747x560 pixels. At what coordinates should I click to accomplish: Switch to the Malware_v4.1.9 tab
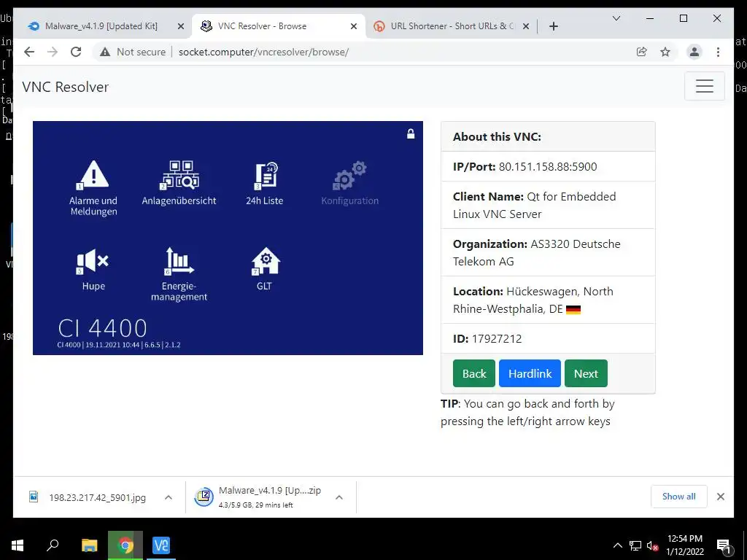pos(101,26)
